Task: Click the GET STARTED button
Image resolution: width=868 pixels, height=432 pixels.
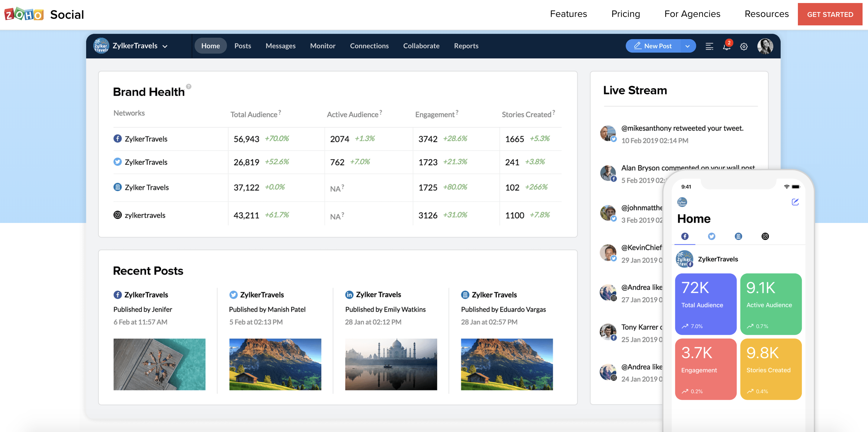Action: point(830,14)
